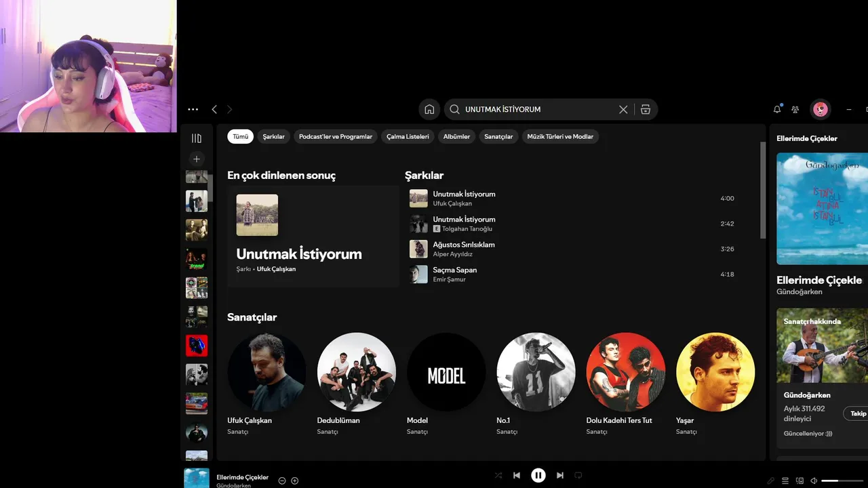Go forward with the right arrow

(x=229, y=109)
